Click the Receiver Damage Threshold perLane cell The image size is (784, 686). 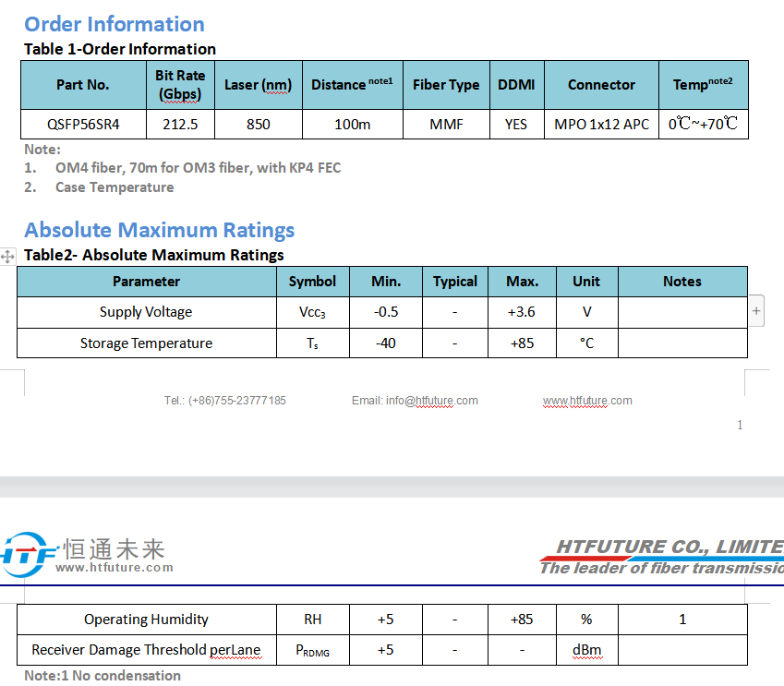click(x=147, y=650)
